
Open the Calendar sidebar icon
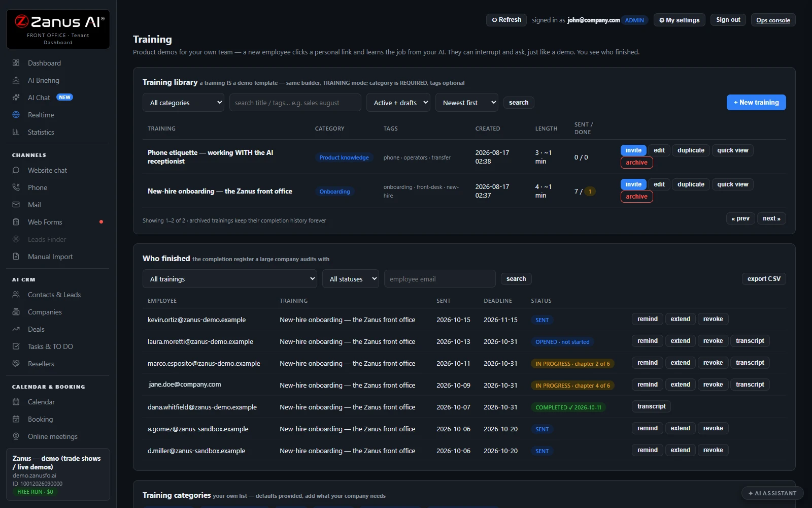click(x=16, y=402)
